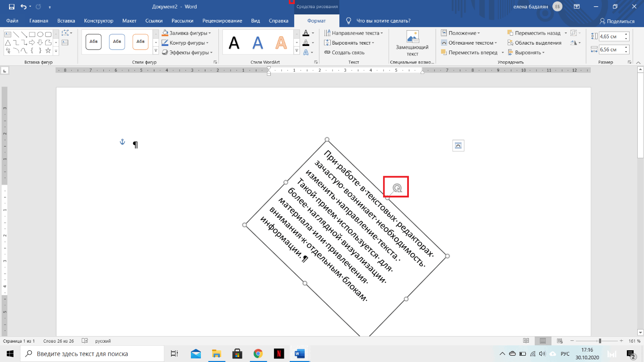Switch to Web Layout view
Image resolution: width=644 pixels, height=362 pixels.
(560, 341)
